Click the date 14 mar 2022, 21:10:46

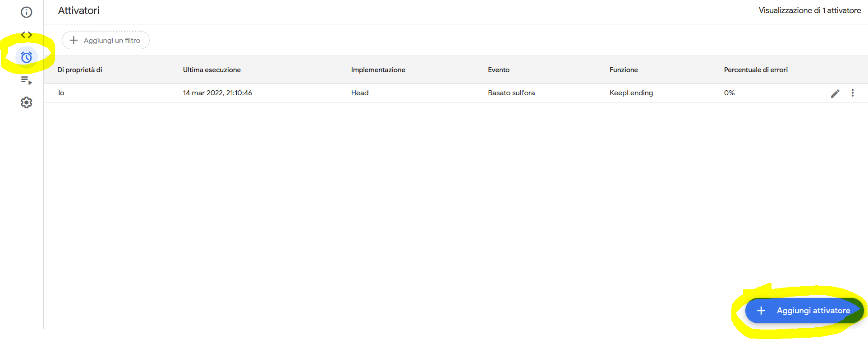point(217,93)
